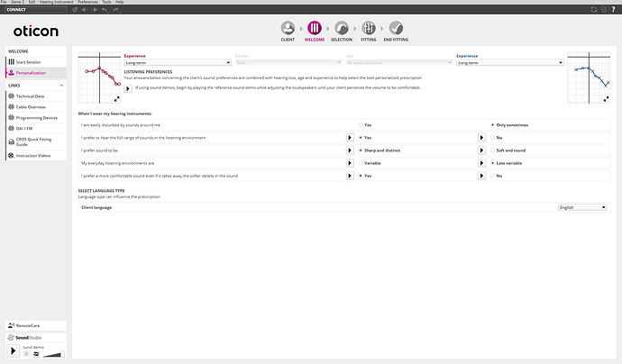Open the Genie 2 menu
622x364 pixels.
click(x=17, y=2)
